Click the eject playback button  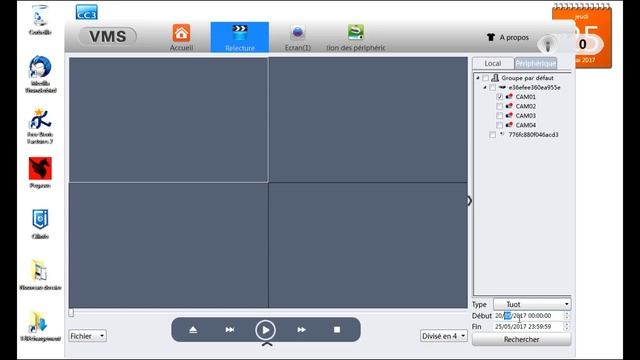pos(193,329)
